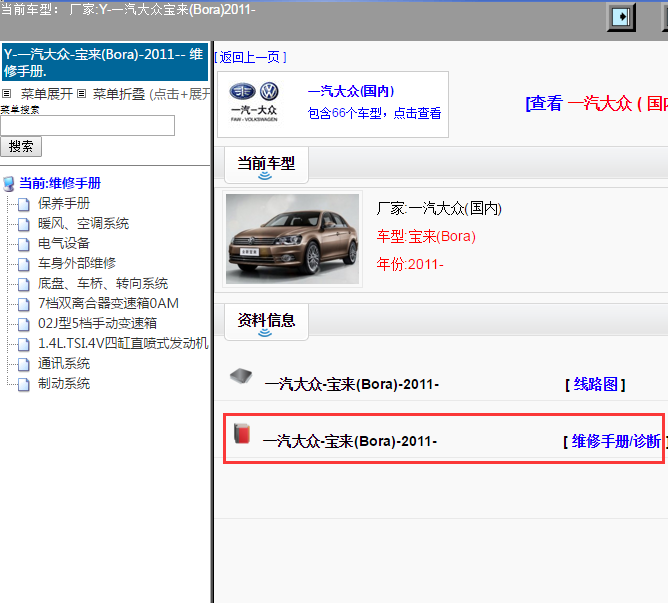Image resolution: width=668 pixels, height=603 pixels.
Task: Click the page icon next to 制动系统
Action: click(x=24, y=384)
